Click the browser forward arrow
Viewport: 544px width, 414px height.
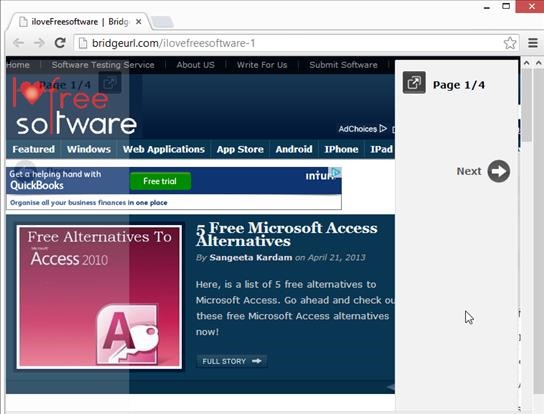point(39,43)
